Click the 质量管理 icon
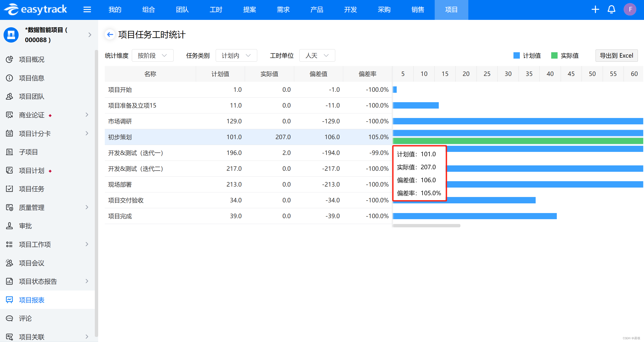This screenshot has height=342, width=644. tap(9, 207)
